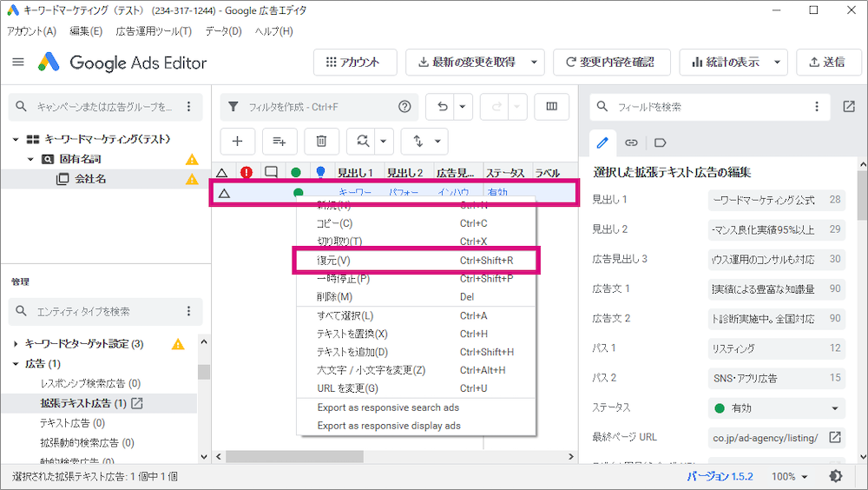Open more options in entity type search
This screenshot has width=868, height=490.
click(x=188, y=311)
